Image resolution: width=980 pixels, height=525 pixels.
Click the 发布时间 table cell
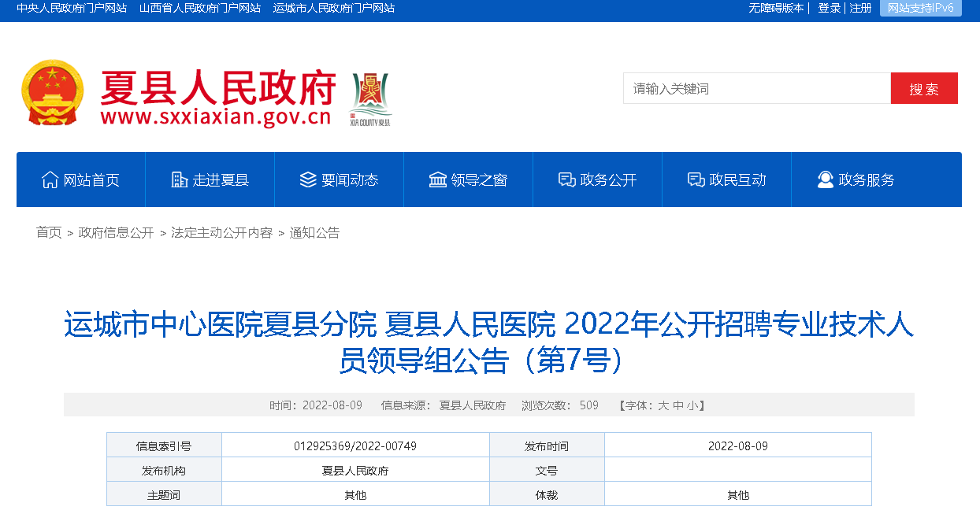click(547, 446)
